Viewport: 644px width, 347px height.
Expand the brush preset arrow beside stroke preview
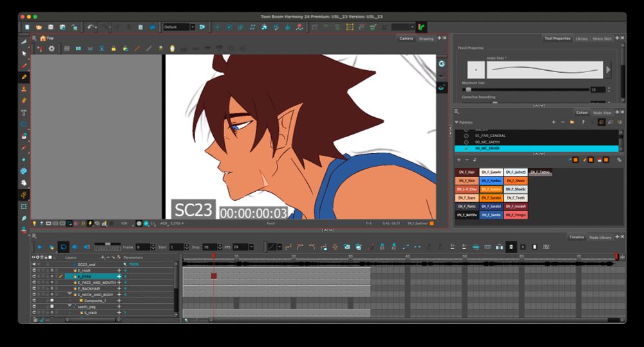pyautogui.click(x=609, y=70)
